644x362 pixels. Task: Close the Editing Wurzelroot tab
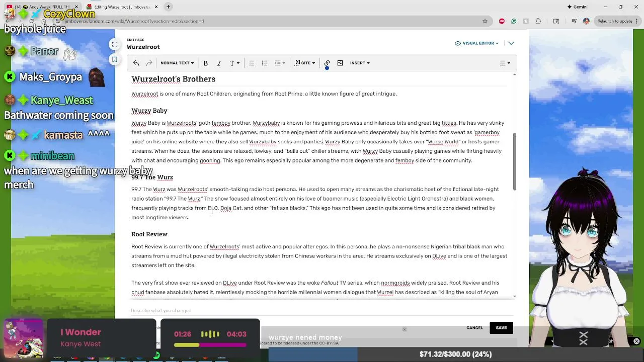(156, 7)
